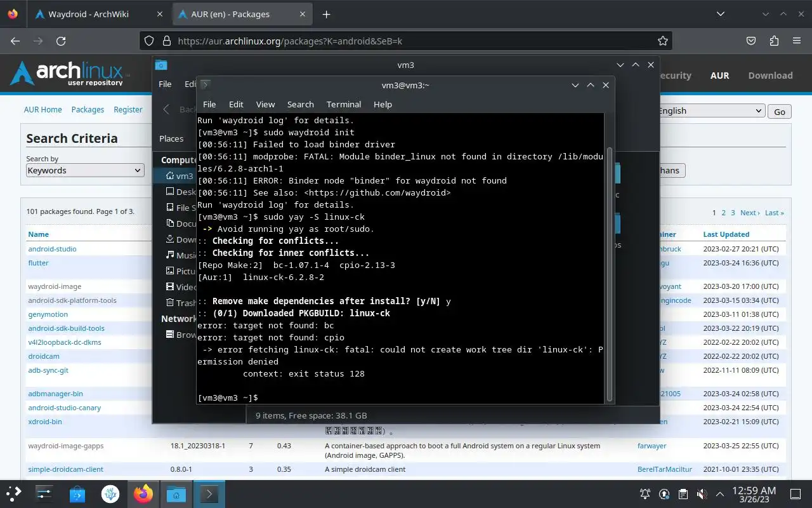This screenshot has width=812, height=508.
Task: Go back in Firefox navigation
Action: (x=15, y=41)
